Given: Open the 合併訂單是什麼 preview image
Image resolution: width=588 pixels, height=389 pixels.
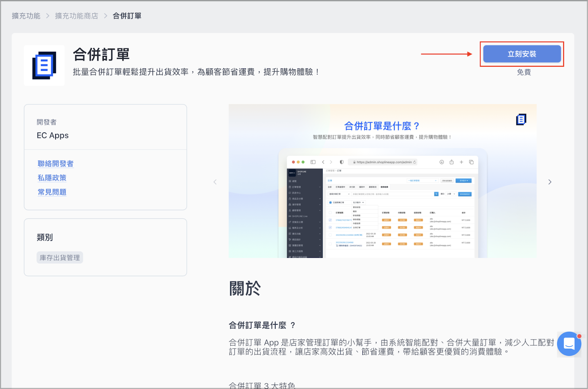Looking at the screenshot, I should tap(383, 181).
